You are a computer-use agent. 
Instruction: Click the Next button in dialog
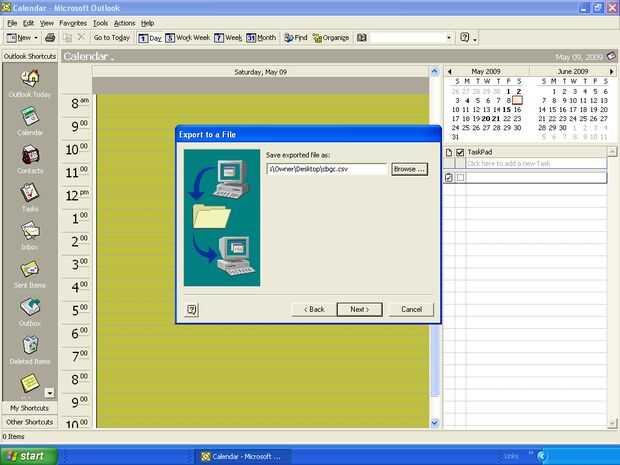(359, 309)
